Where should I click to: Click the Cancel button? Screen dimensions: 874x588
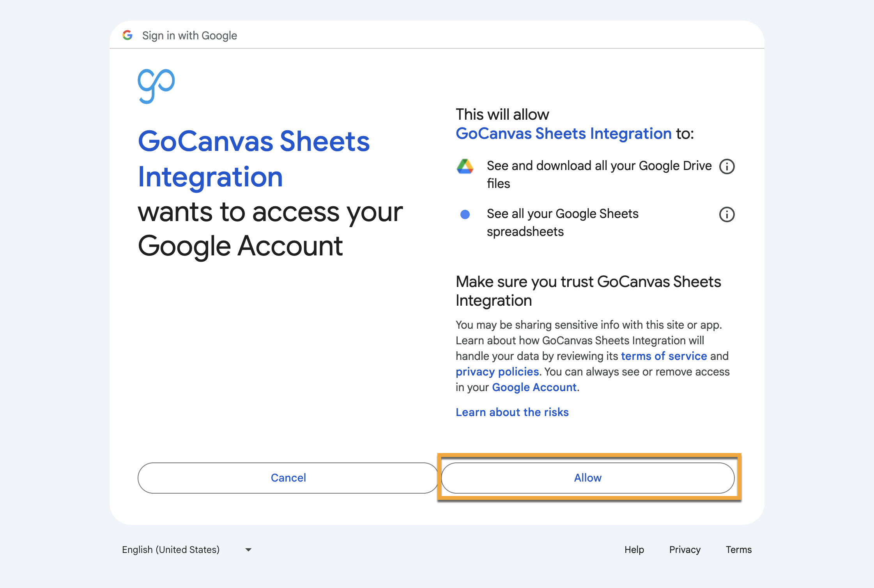point(288,478)
